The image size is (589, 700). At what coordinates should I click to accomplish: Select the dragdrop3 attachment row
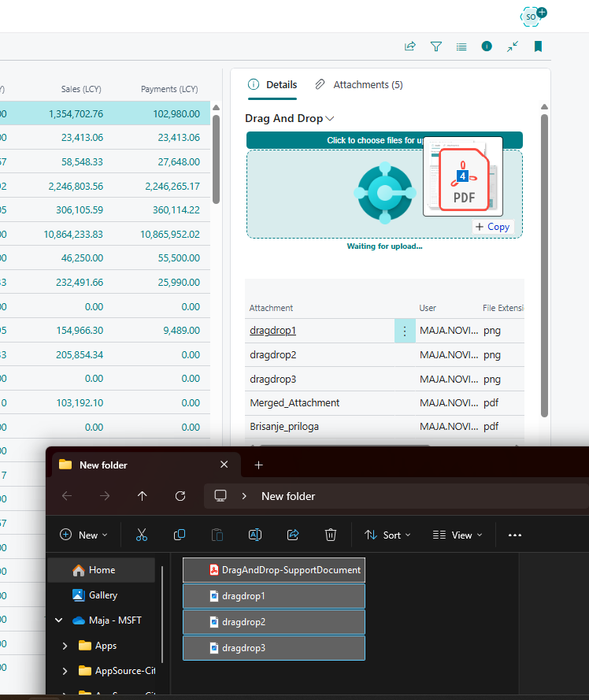pyautogui.click(x=384, y=379)
